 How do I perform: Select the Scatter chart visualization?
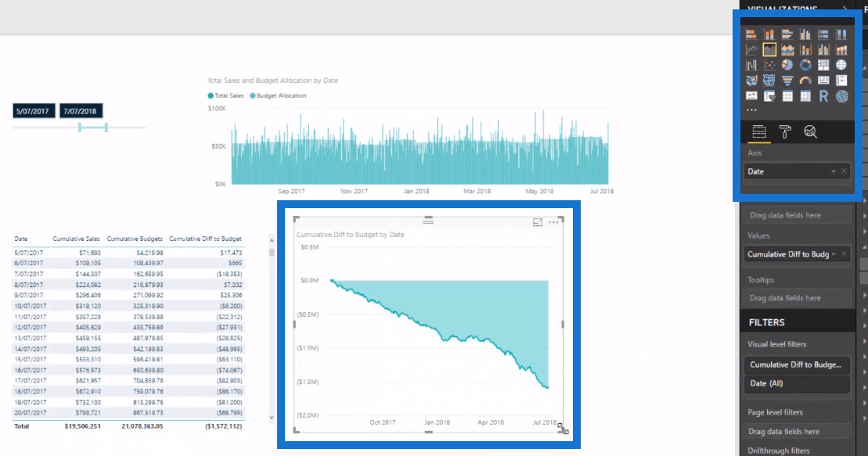[x=769, y=65]
